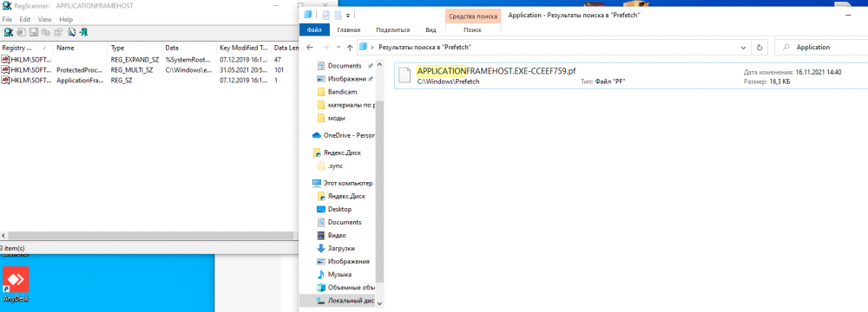Click Open in RegEdit toolbar icon
The height and width of the screenshot is (312, 868).
coord(21,32)
